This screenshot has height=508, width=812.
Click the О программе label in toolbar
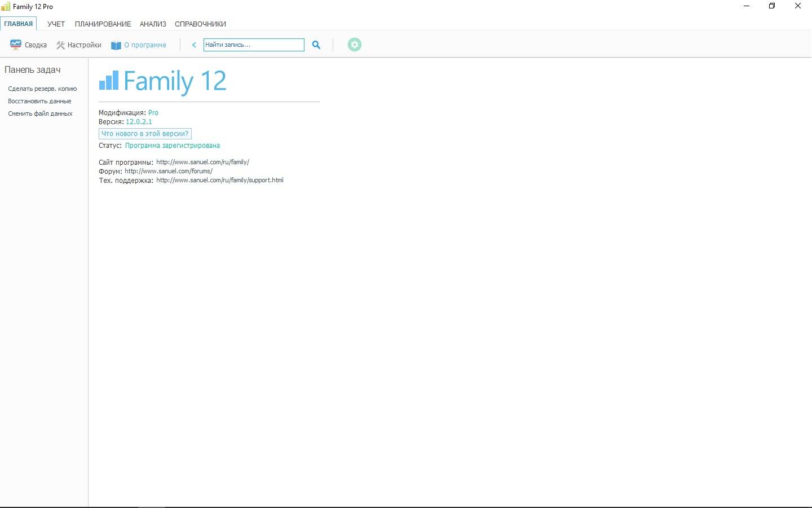tap(145, 45)
